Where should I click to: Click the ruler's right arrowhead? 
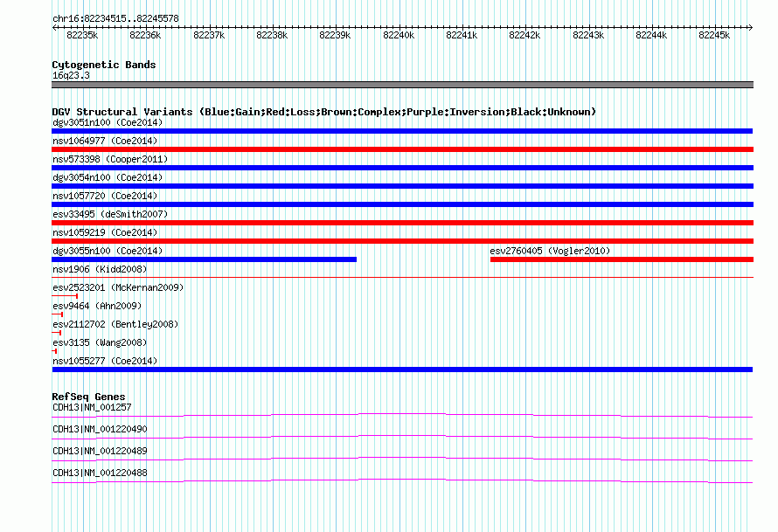point(751,27)
